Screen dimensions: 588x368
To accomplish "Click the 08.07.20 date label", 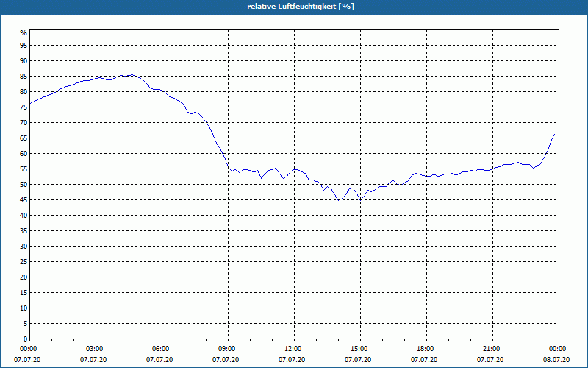I will 556,360.
